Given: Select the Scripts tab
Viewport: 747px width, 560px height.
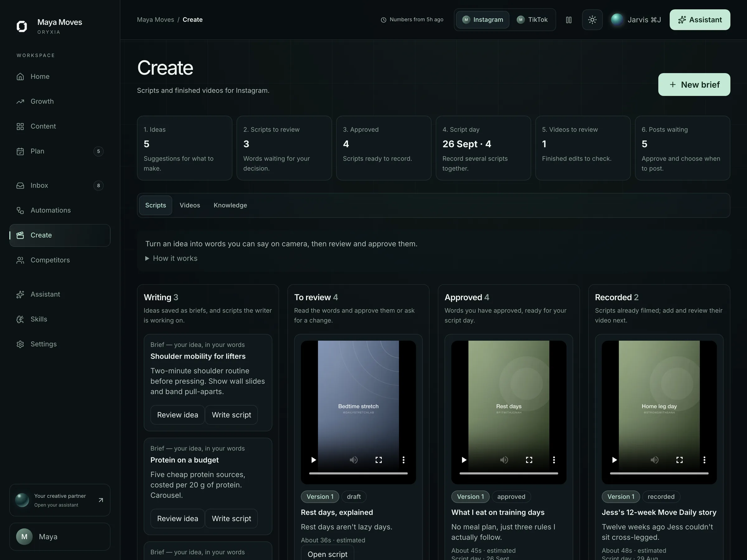Looking at the screenshot, I should pos(156,206).
